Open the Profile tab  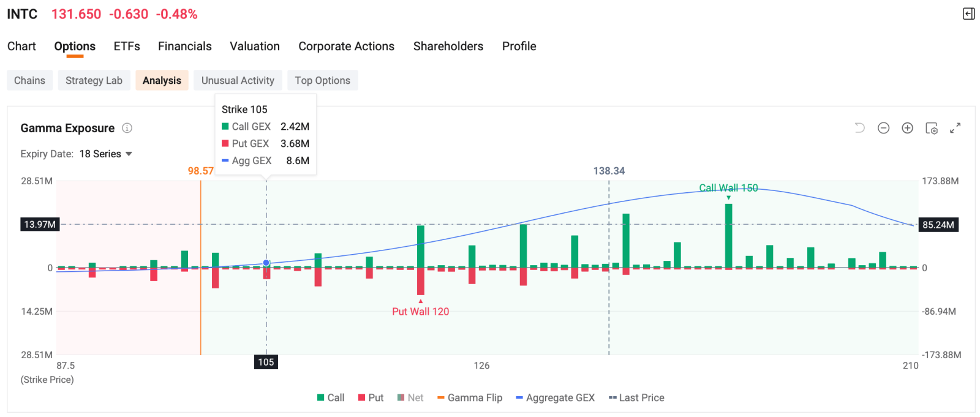pos(519,47)
